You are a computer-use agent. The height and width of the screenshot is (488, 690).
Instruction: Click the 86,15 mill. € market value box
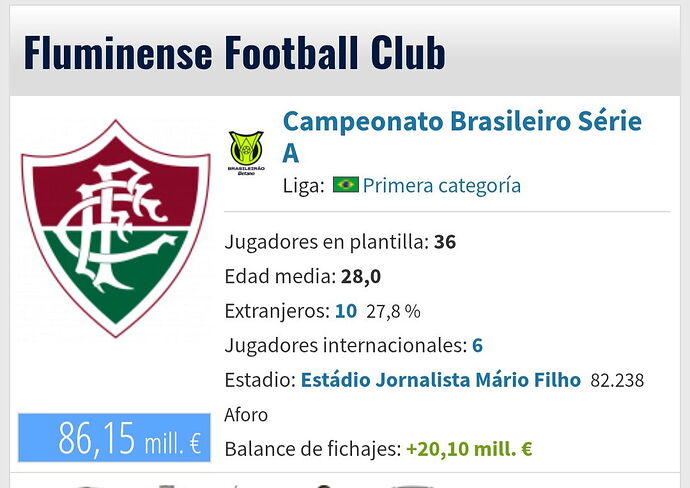click(114, 438)
